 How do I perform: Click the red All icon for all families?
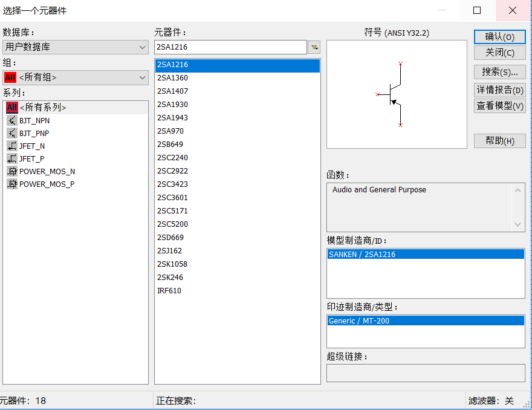12,108
